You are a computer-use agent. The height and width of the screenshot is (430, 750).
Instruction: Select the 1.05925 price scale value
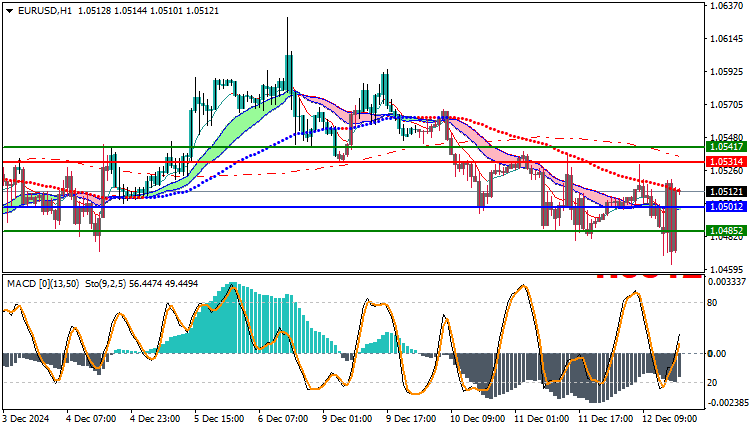pos(727,72)
